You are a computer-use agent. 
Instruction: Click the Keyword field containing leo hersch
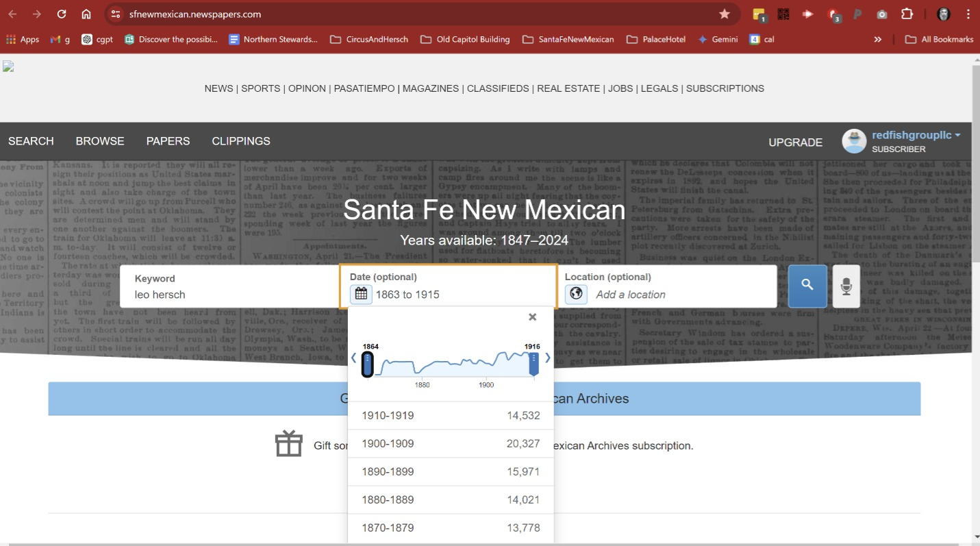(x=229, y=286)
